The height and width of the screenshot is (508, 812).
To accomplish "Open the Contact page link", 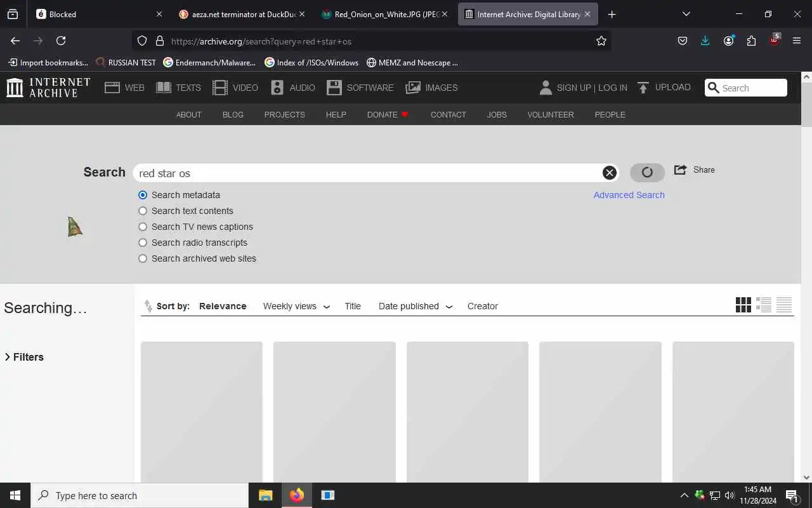I will (x=449, y=114).
